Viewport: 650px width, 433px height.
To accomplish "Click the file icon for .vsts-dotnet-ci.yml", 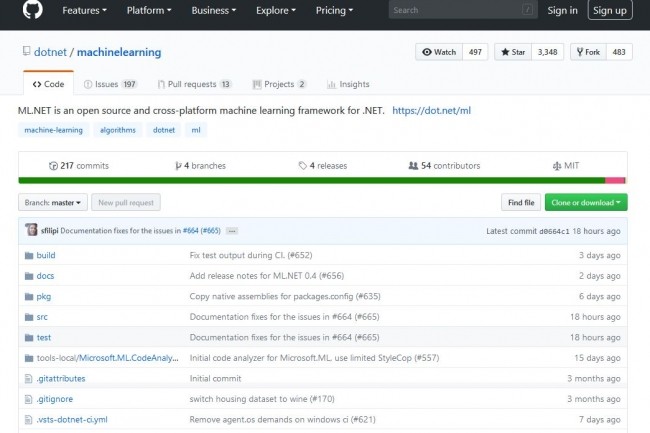I will [x=28, y=420].
